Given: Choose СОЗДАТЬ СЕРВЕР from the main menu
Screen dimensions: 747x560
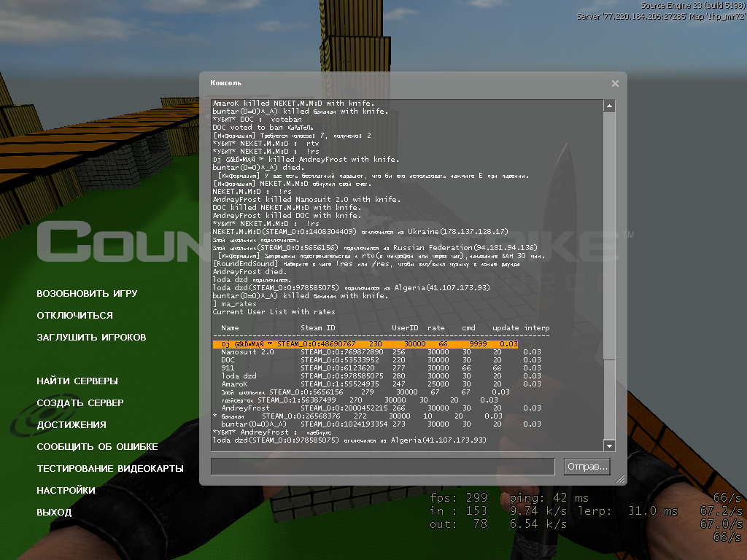Looking at the screenshot, I should [80, 402].
